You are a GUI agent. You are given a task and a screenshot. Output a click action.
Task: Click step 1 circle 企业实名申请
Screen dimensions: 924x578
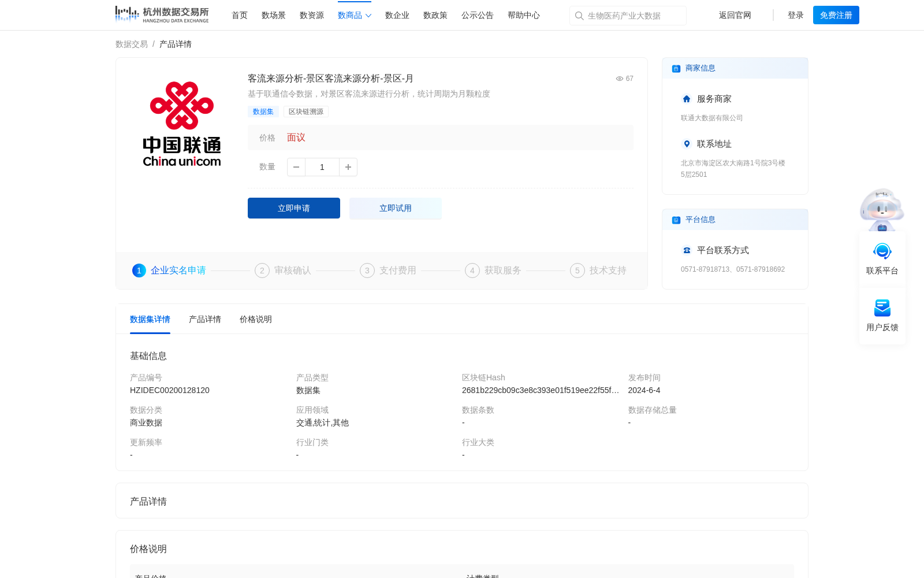139,271
